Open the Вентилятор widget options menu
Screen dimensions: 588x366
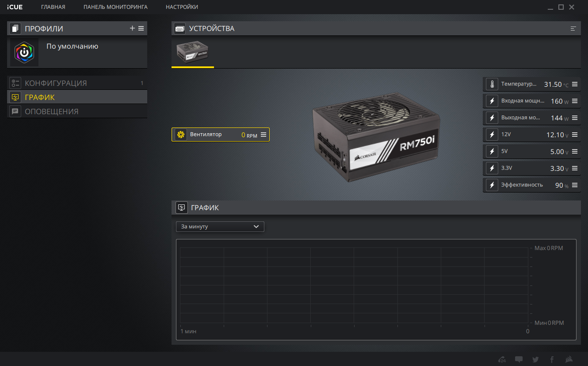pyautogui.click(x=263, y=135)
